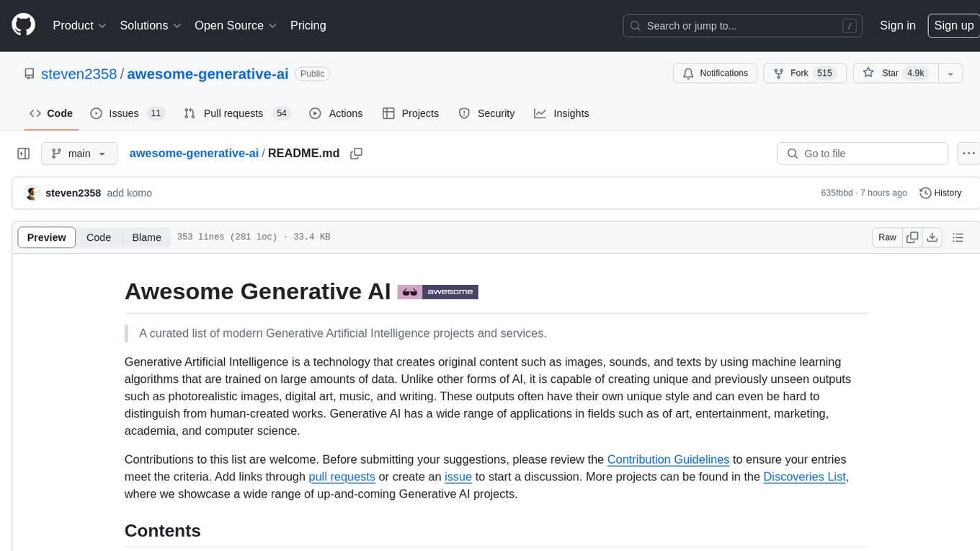Screen dimensions: 980x551
Task: Expand the Open Source menu
Action: tap(236, 25)
